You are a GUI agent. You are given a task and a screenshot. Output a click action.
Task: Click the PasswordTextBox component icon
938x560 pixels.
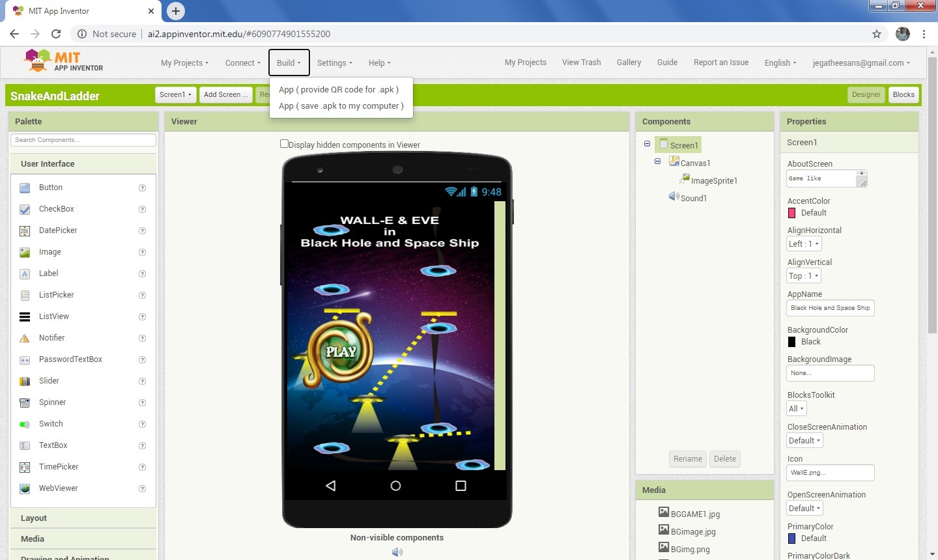click(x=25, y=359)
